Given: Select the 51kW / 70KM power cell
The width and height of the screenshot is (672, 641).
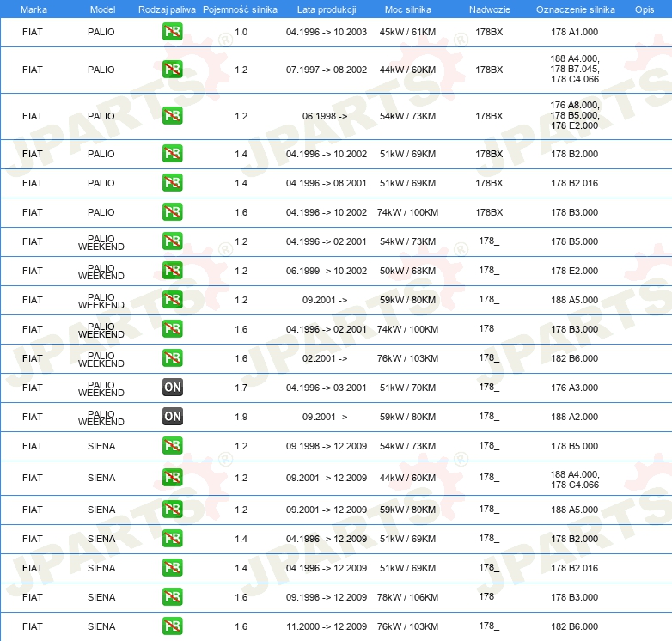Looking at the screenshot, I should click(407, 388).
